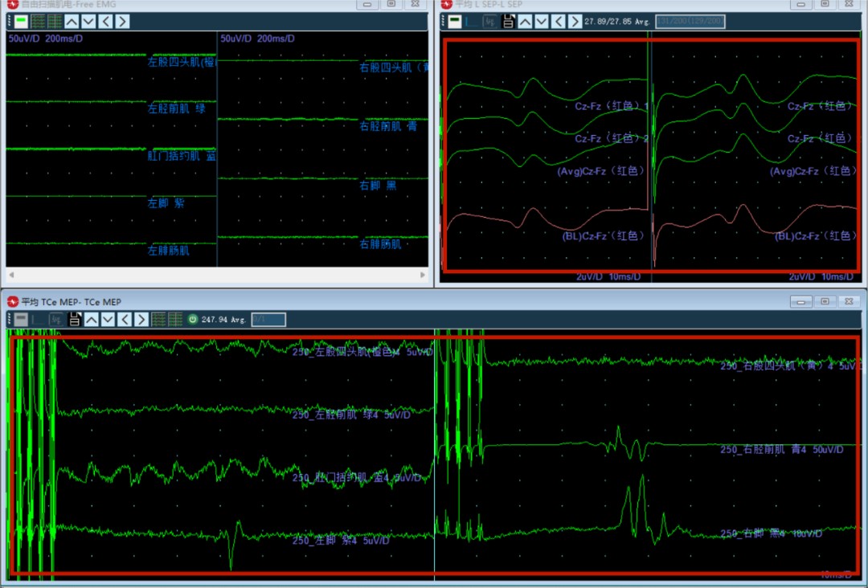Viewport: 868px width, 588px height.
Task: Click the green power button in TCe MEP toolbar
Action: tap(193, 320)
